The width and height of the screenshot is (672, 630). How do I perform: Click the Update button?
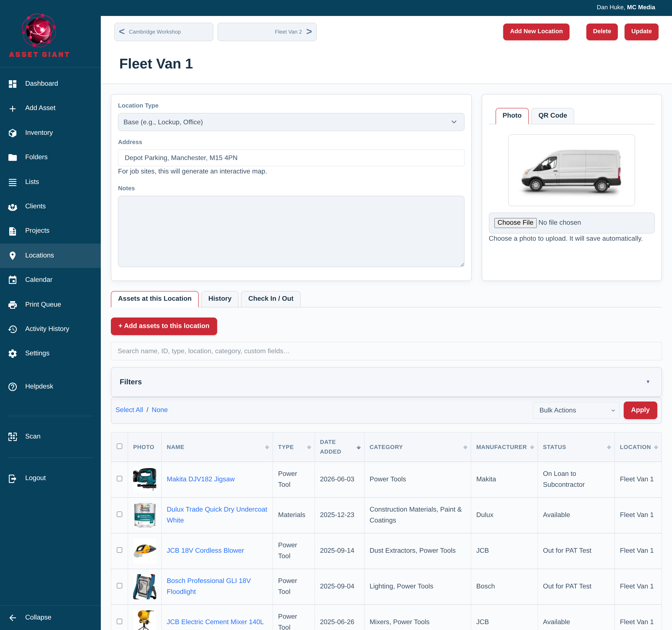[641, 31]
